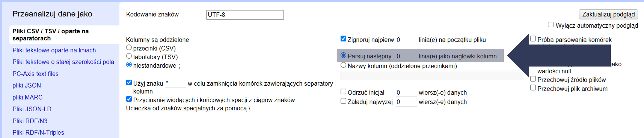Select Nazwy kolumn (oddzielone przecinkami) option
This screenshot has width=644, height=138.
[x=343, y=65]
